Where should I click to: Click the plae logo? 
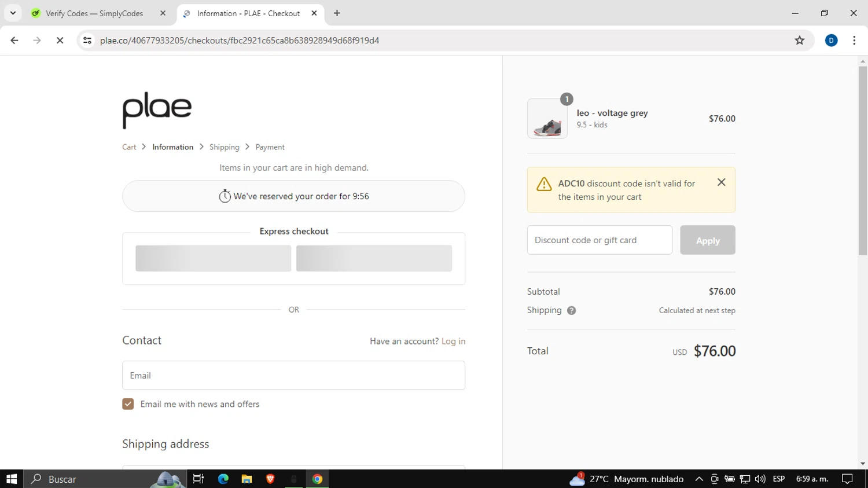pos(157,110)
